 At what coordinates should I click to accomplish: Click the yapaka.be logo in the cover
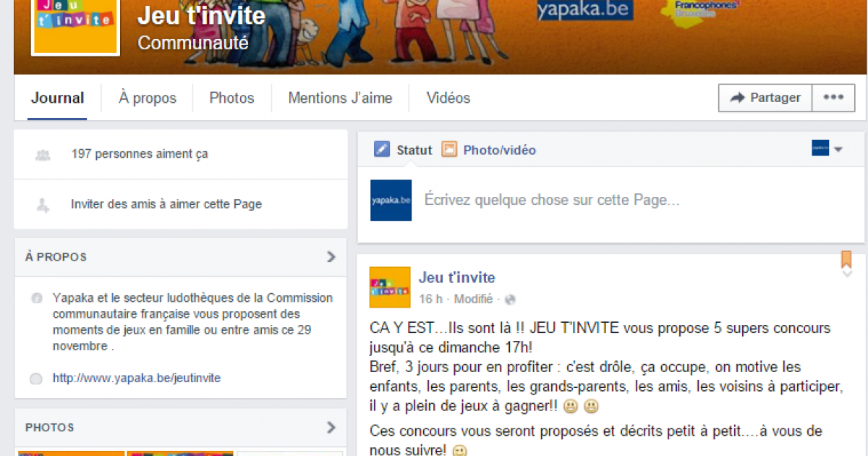pyautogui.click(x=584, y=10)
